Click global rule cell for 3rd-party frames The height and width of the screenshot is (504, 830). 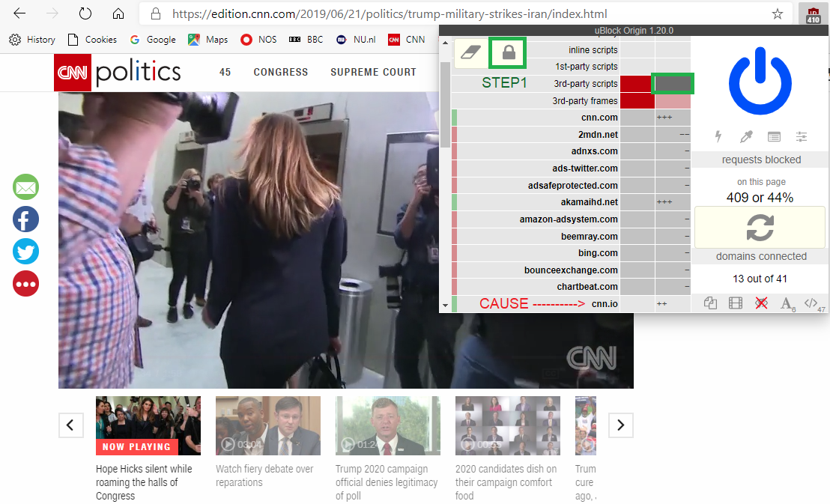(637, 100)
